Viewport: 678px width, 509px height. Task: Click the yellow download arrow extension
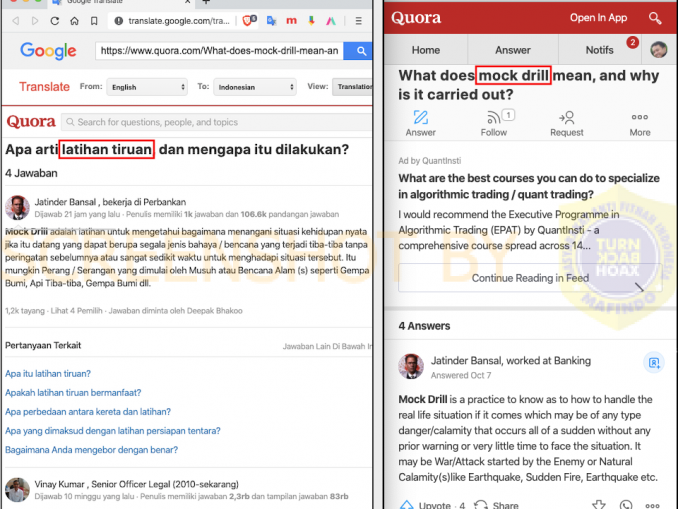tap(311, 20)
